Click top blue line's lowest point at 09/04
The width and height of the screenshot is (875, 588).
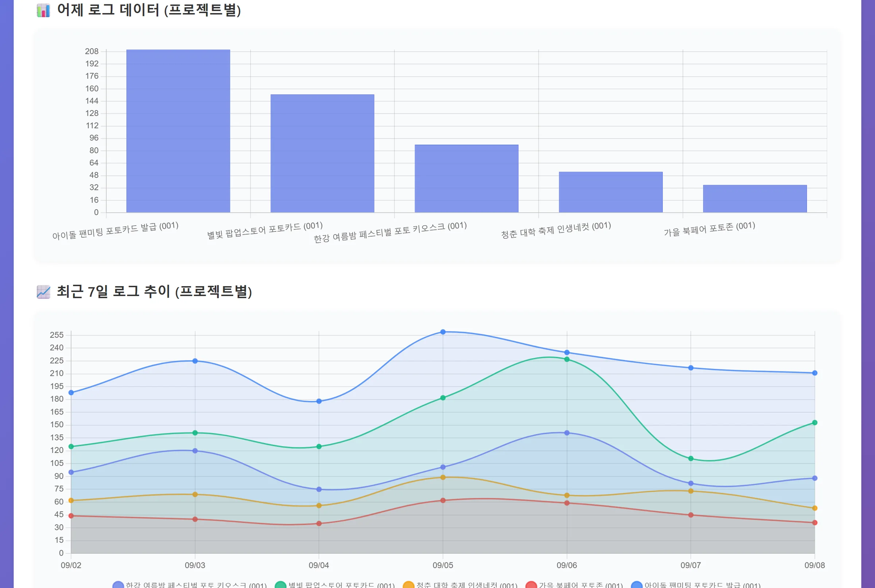coord(319,401)
